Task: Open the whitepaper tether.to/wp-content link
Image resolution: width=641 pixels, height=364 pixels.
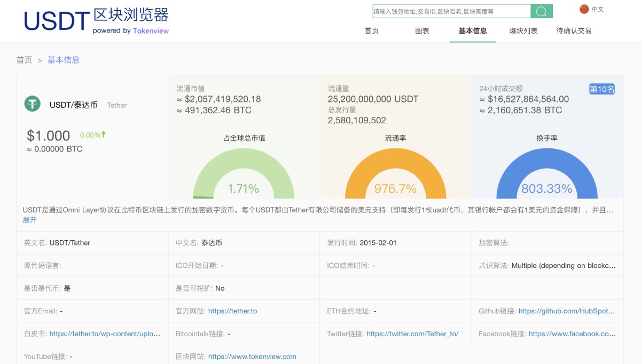Action: [x=105, y=334]
